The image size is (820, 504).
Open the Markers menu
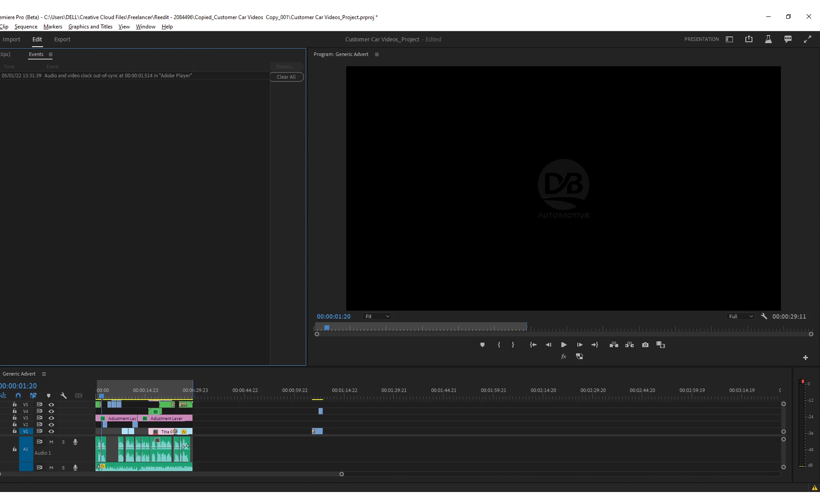click(x=53, y=27)
